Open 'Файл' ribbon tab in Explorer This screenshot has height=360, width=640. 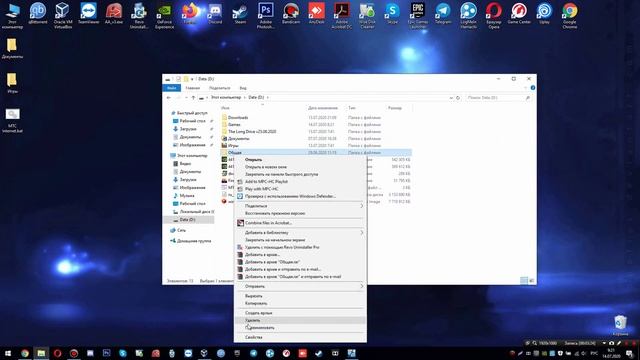click(172, 88)
